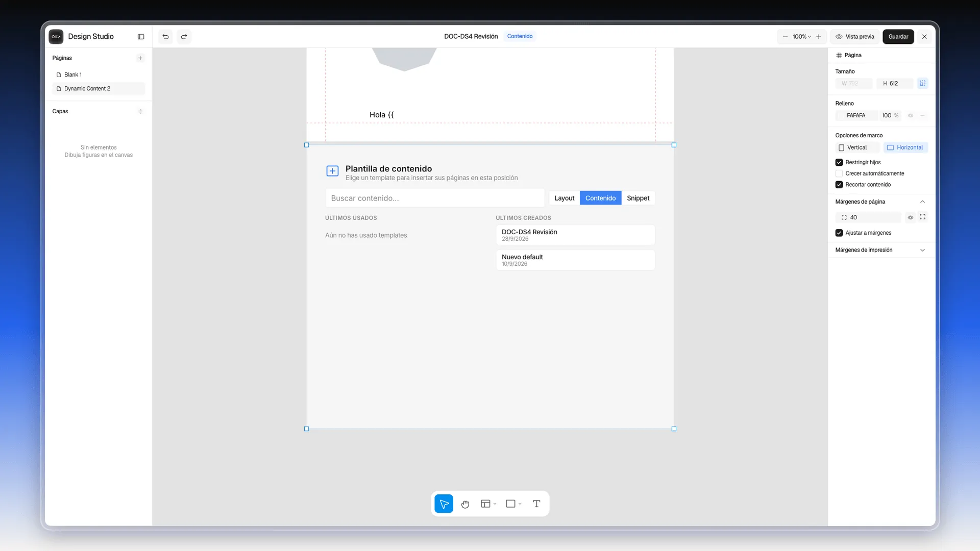Image resolution: width=980 pixels, height=551 pixels.
Task: Toggle the Relleno fill visibility eye
Action: click(910, 116)
